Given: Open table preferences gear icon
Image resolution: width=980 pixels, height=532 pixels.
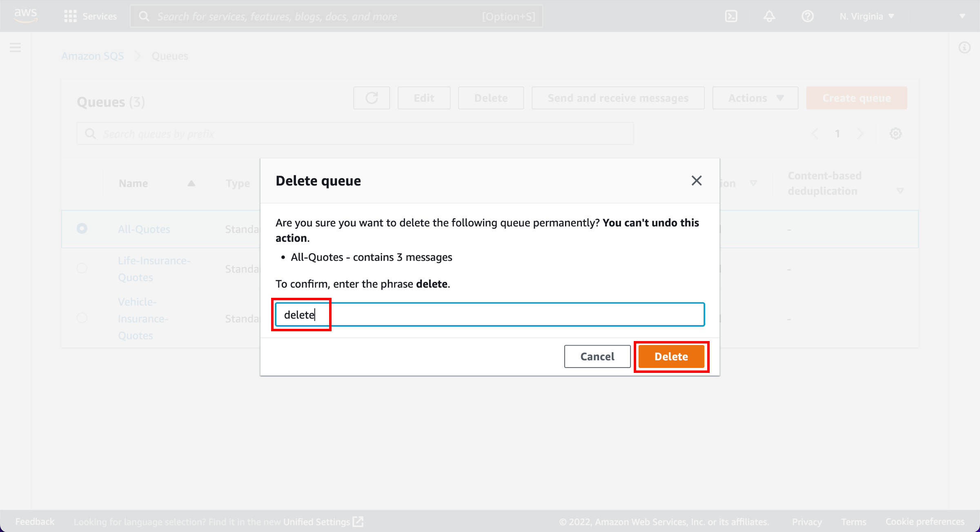Looking at the screenshot, I should click(895, 133).
